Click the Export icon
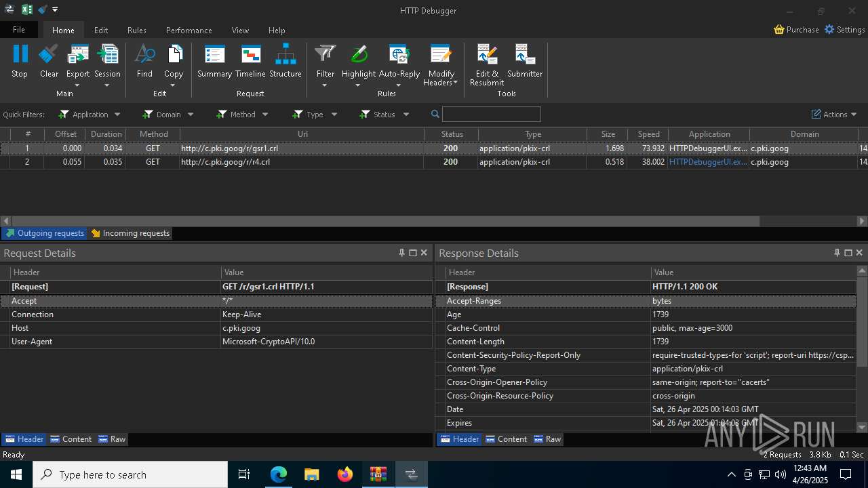The image size is (868, 488). coord(78,54)
